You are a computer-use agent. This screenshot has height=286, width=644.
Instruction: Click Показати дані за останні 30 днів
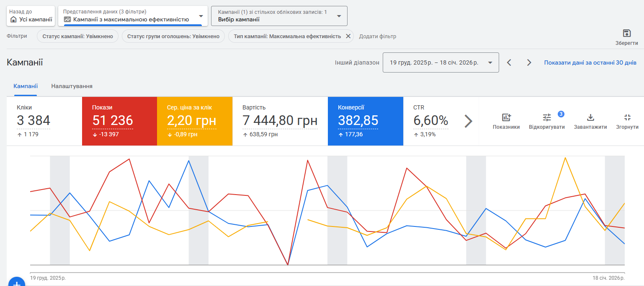coord(590,62)
